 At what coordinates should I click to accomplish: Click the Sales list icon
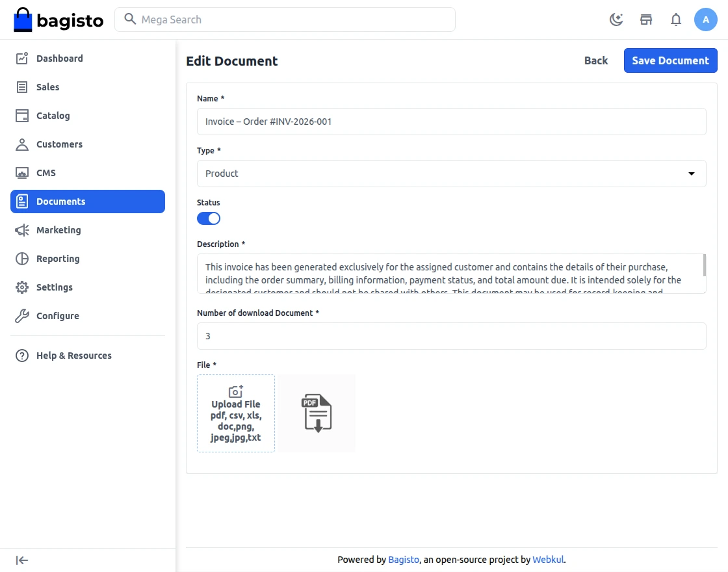22,87
